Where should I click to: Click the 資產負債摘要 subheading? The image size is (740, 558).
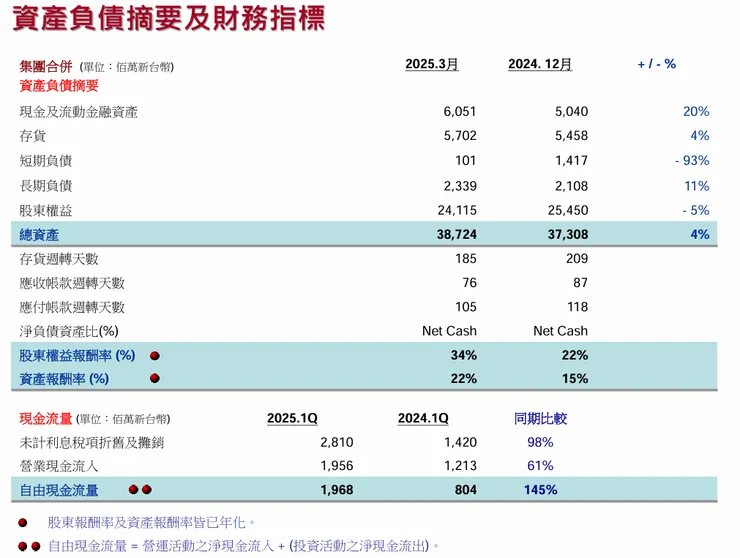pos(59,85)
